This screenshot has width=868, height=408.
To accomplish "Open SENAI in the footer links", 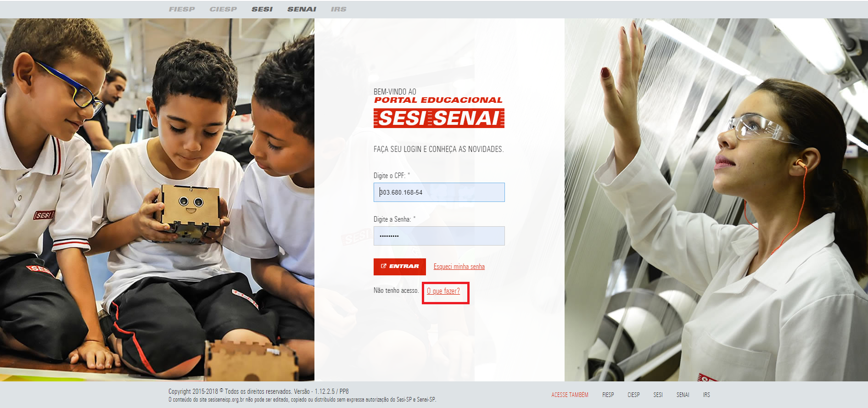I will (x=683, y=395).
